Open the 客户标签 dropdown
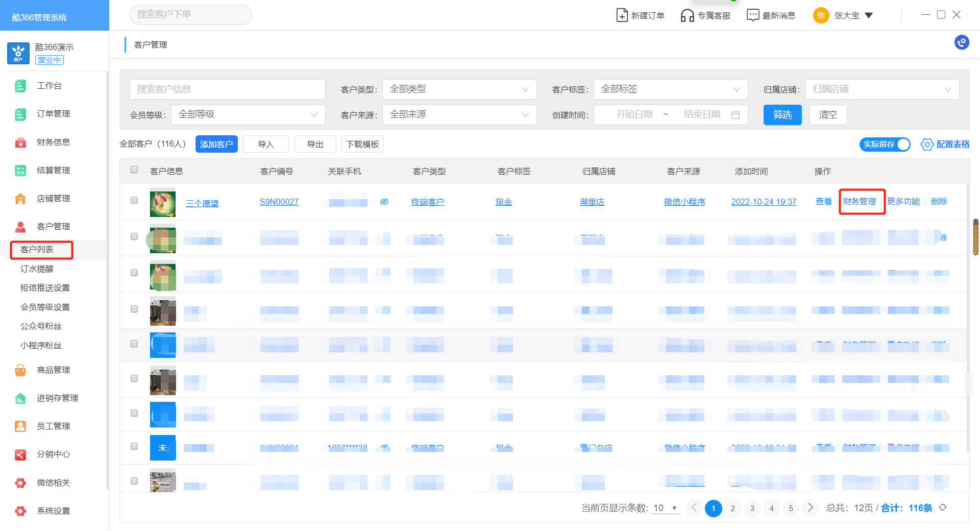980x531 pixels. point(671,89)
